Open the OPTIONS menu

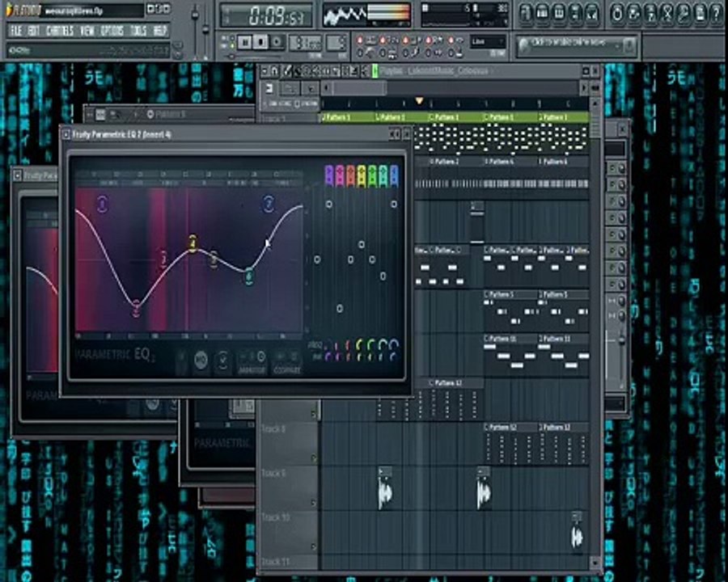112,31
